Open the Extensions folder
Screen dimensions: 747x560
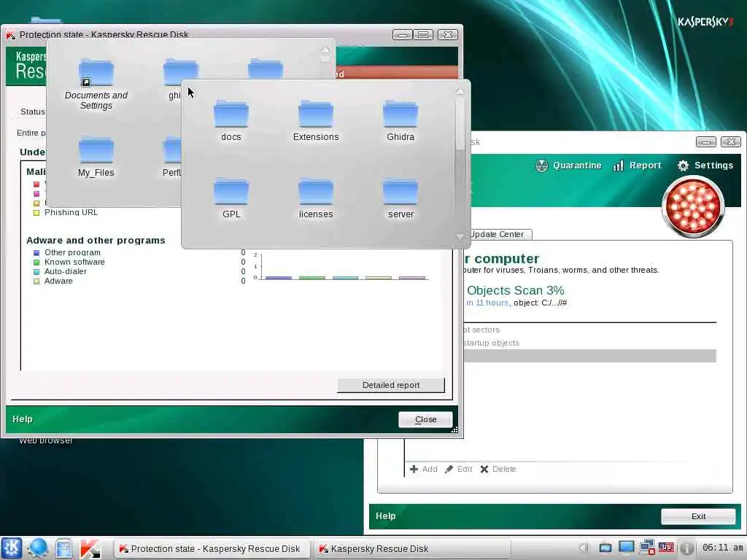[316, 120]
